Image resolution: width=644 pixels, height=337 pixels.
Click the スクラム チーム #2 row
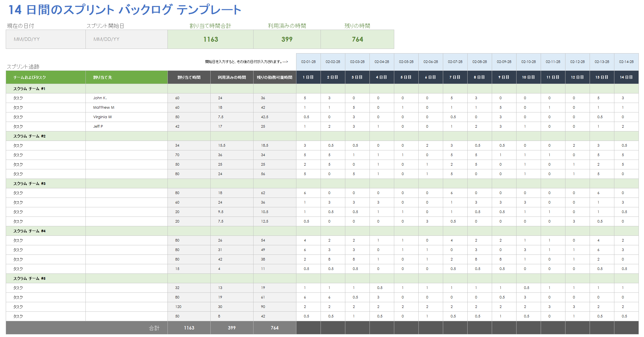tap(322, 136)
